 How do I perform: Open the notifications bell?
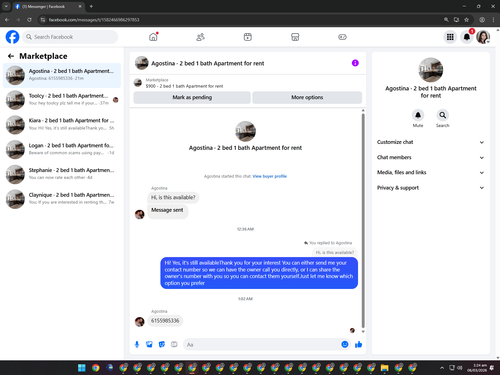point(467,37)
